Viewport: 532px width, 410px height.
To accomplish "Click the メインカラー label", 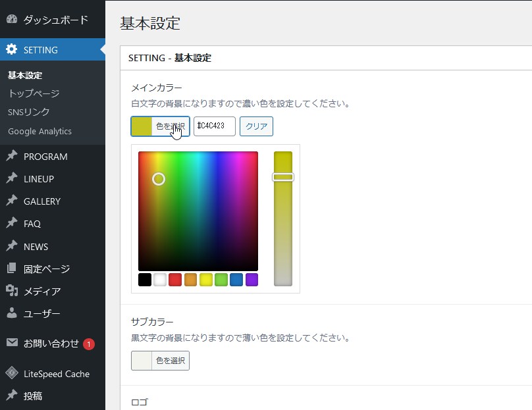I will tap(157, 88).
